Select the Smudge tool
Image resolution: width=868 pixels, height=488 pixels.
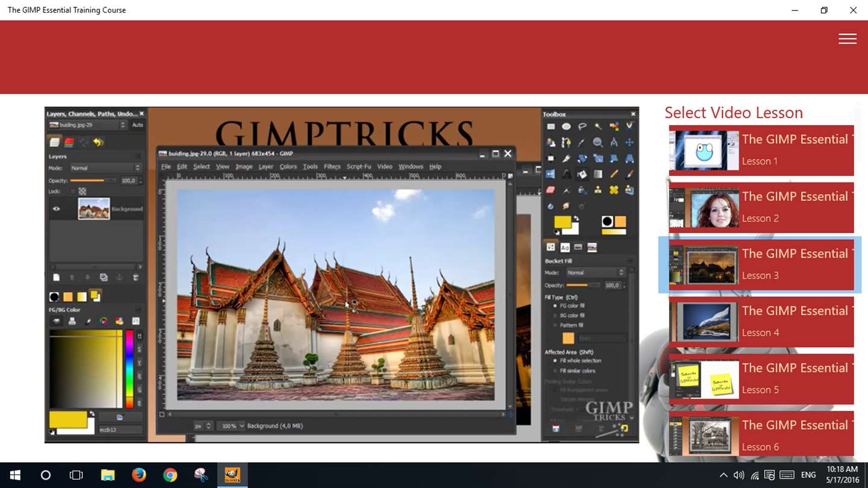point(566,207)
